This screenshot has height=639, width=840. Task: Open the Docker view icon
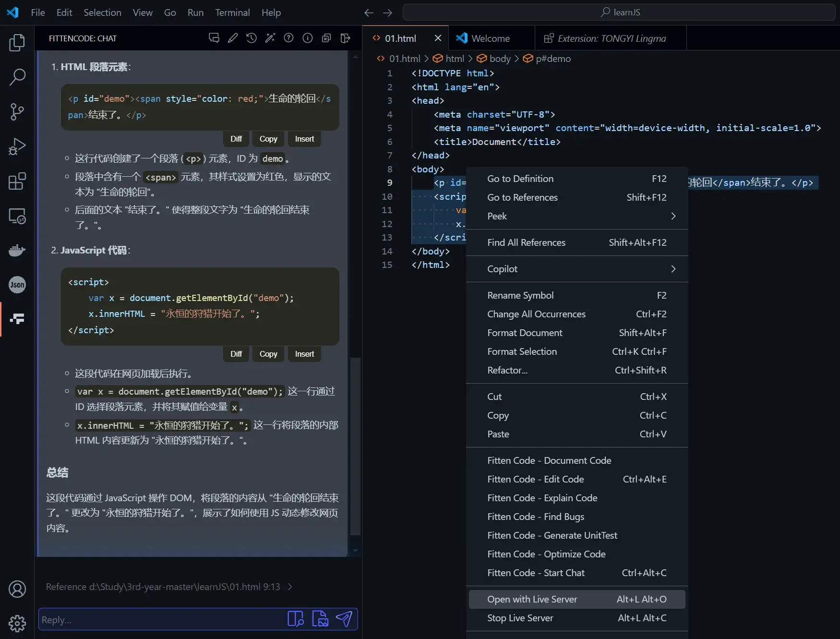(17, 250)
